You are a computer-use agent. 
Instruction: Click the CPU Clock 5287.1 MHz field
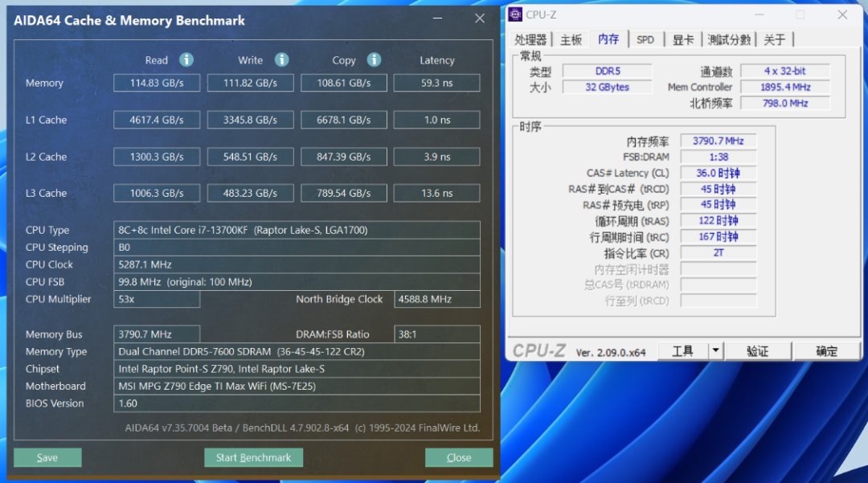pos(297,264)
